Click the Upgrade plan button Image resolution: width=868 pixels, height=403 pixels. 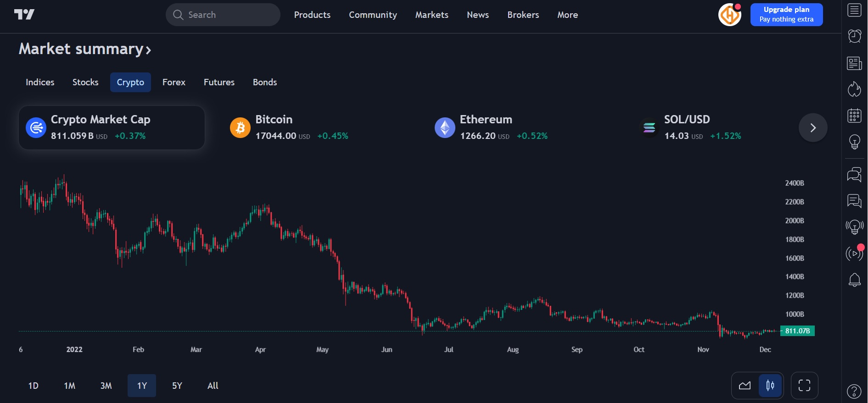coord(786,15)
